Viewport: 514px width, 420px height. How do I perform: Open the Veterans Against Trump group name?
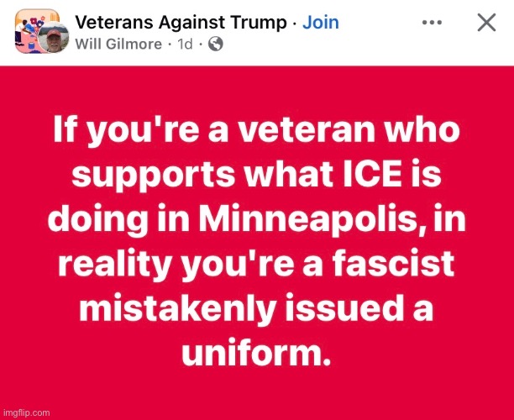pos(181,23)
